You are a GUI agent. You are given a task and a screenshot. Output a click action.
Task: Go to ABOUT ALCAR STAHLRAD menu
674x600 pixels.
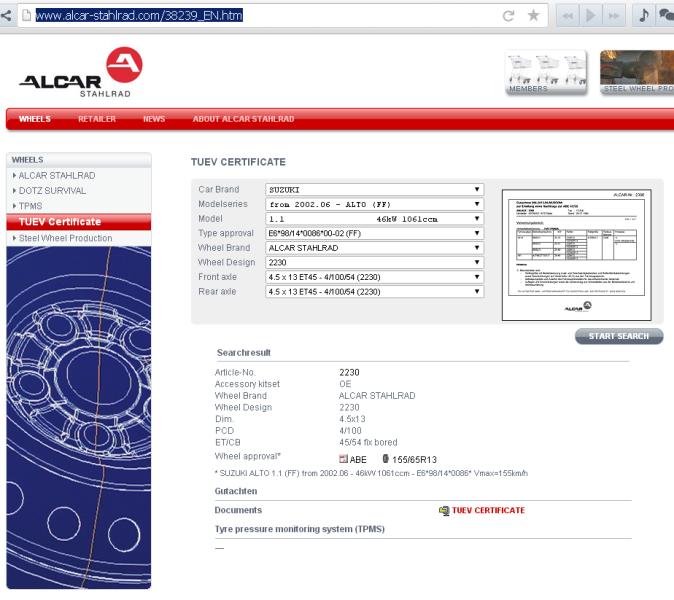(x=243, y=119)
